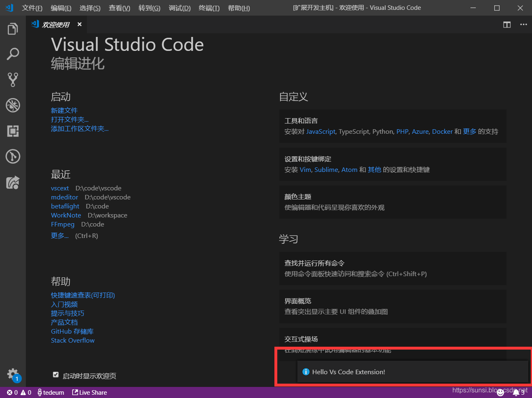Screen dimensions: 532x398
Task: Open the 入门视频 link
Action: point(64,304)
